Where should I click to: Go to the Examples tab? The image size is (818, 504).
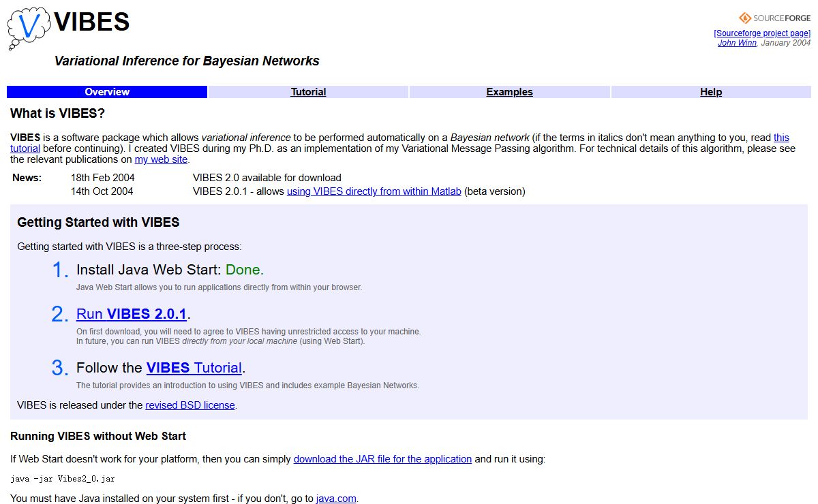pyautogui.click(x=509, y=92)
